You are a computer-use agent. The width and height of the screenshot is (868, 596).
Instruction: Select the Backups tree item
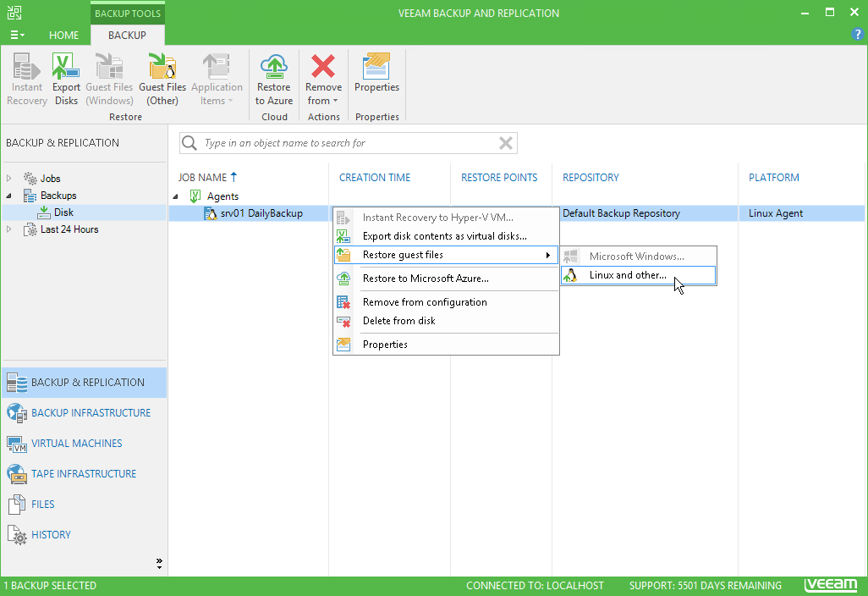pyautogui.click(x=58, y=196)
